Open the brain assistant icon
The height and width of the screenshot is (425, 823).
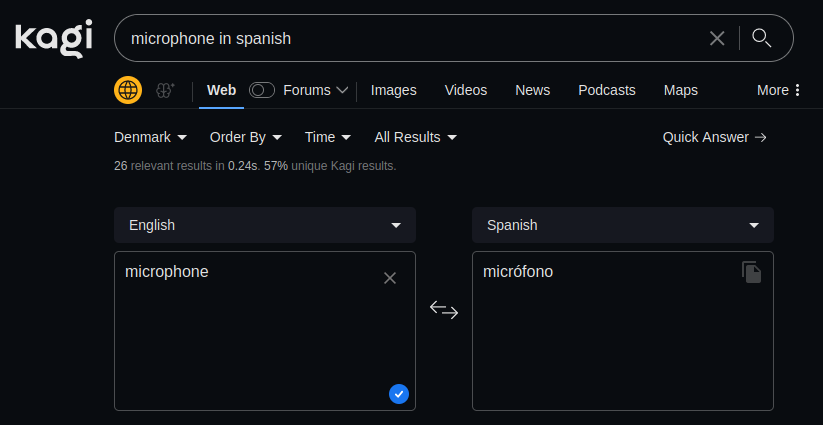pos(165,90)
